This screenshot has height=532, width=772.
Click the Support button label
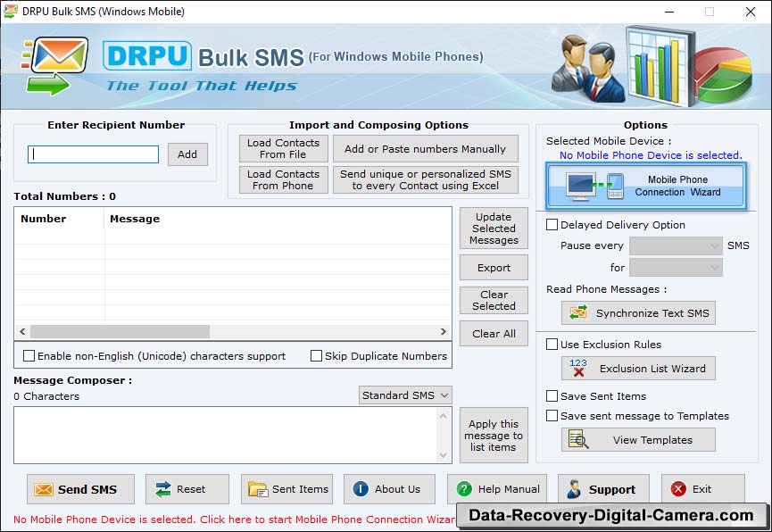pos(612,490)
